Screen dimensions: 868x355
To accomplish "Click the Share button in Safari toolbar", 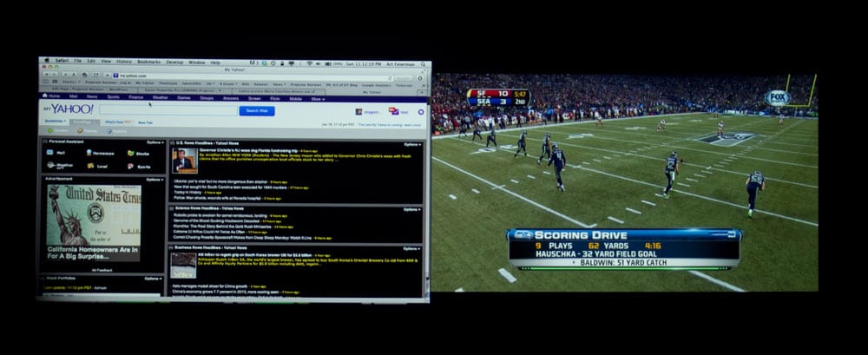I will (x=95, y=75).
